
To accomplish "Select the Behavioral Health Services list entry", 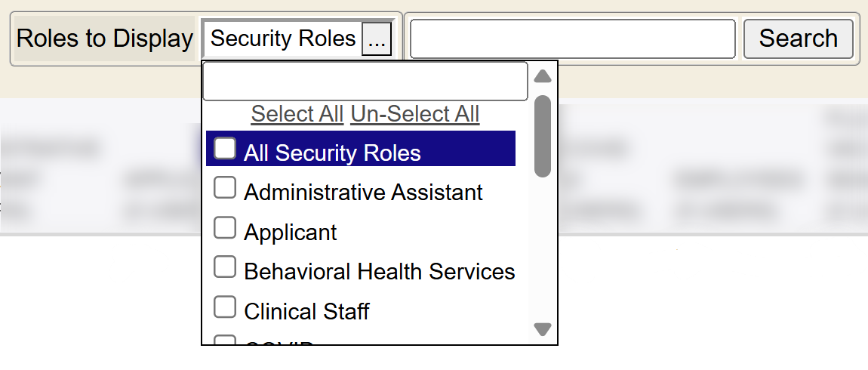I will click(379, 272).
